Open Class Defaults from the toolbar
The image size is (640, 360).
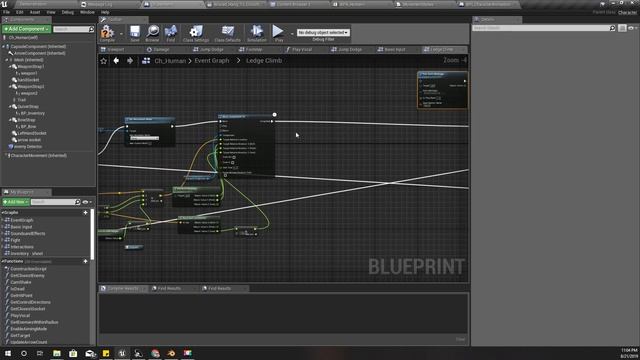pyautogui.click(x=227, y=33)
